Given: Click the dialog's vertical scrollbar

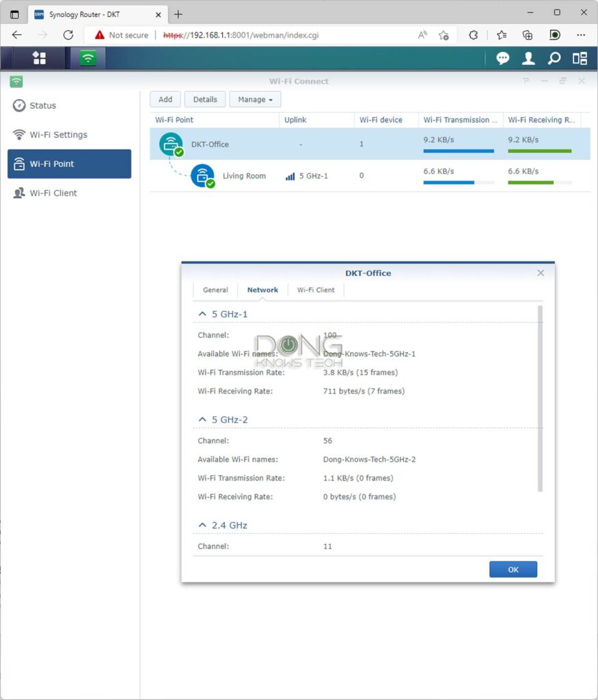Looking at the screenshot, I should pyautogui.click(x=540, y=399).
